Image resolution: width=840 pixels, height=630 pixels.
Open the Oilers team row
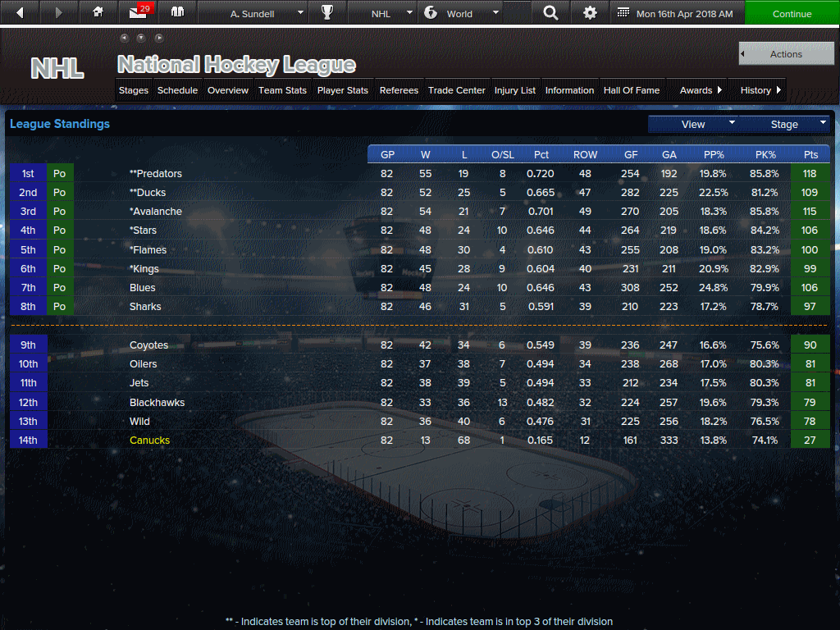tap(419, 363)
